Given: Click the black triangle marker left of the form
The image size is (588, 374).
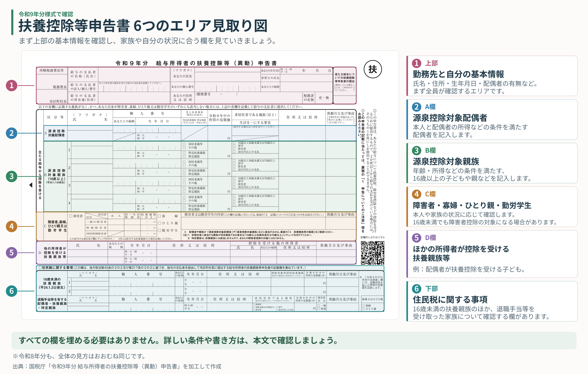Looking at the screenshot, I should coord(31,185).
